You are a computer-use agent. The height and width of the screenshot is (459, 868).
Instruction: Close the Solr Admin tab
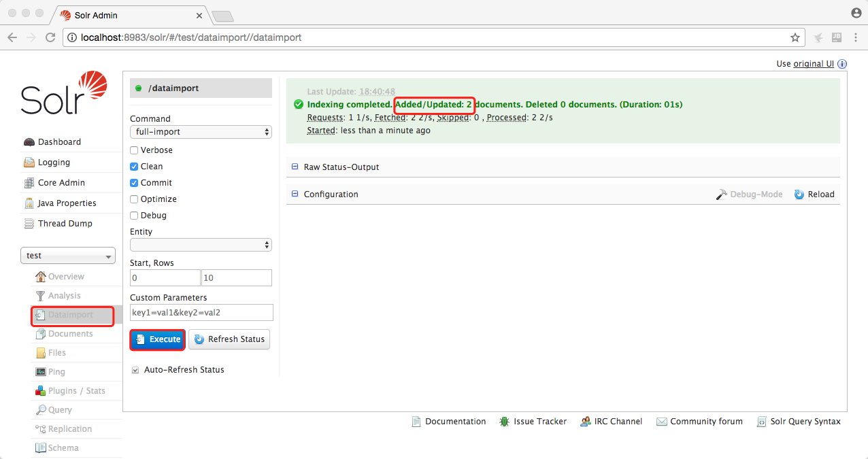pos(199,15)
